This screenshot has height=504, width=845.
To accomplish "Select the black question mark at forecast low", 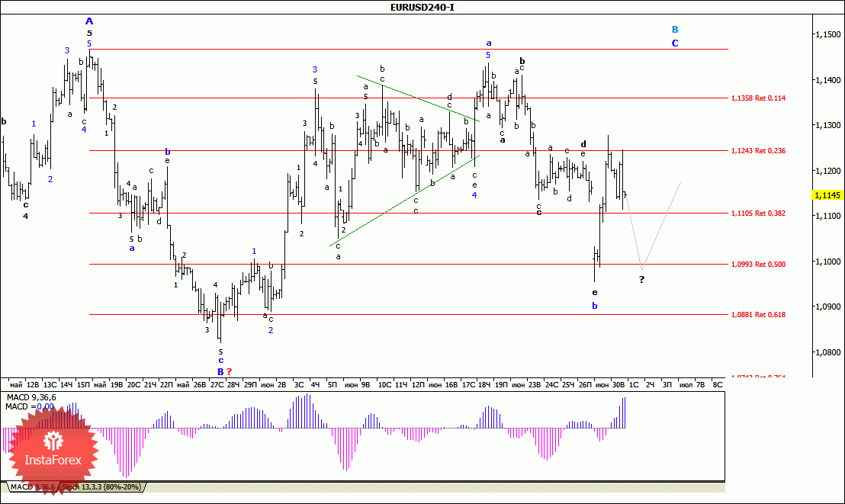I will click(x=641, y=280).
